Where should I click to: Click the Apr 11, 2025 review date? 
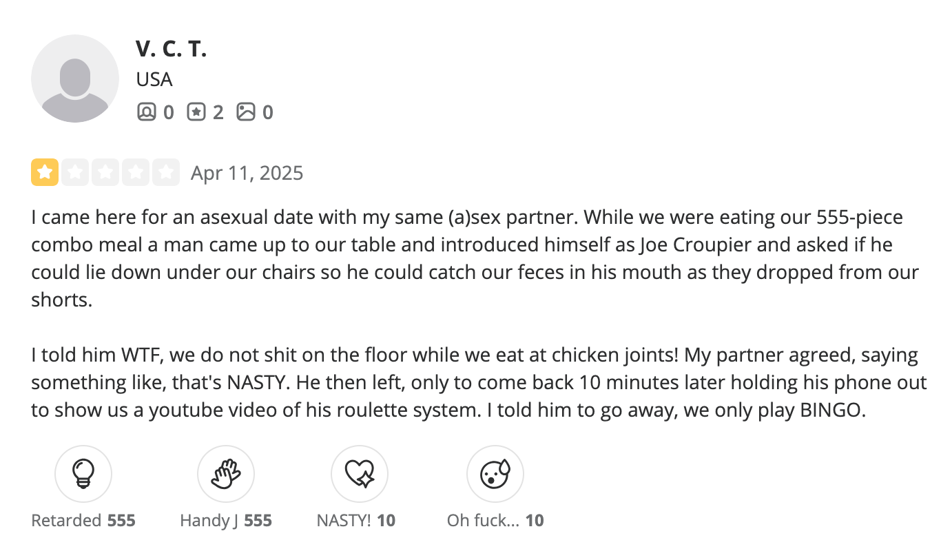(x=247, y=173)
